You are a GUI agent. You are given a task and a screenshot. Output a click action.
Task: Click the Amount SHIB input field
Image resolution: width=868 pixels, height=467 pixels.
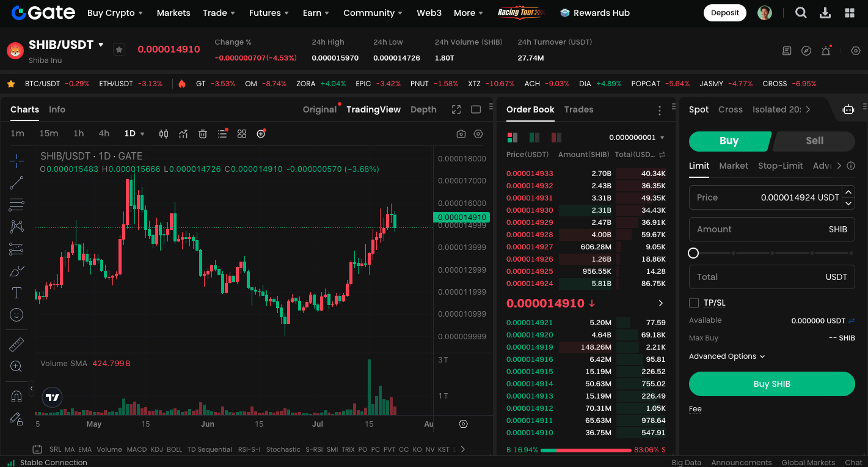point(772,229)
